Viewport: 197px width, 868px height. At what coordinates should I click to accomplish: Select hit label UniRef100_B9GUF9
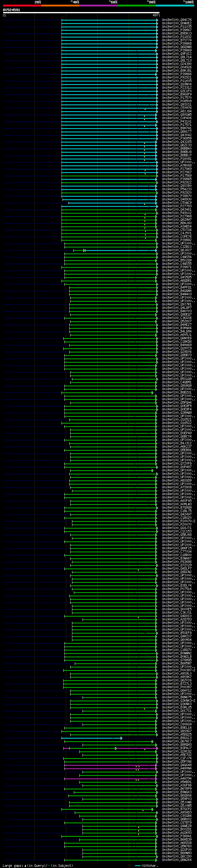177,94
